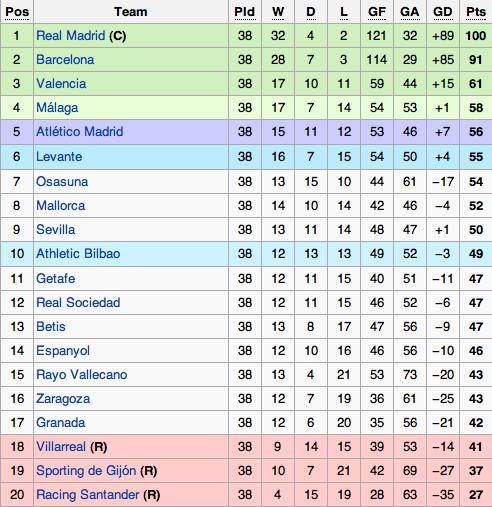The width and height of the screenshot is (492, 507).
Task: Open the Real Madrid team link
Action: click(71, 35)
